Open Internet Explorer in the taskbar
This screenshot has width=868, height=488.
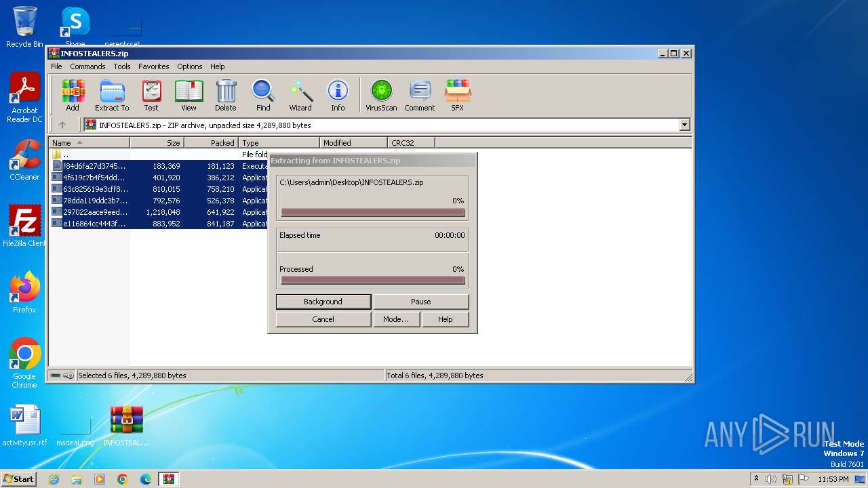(54, 479)
